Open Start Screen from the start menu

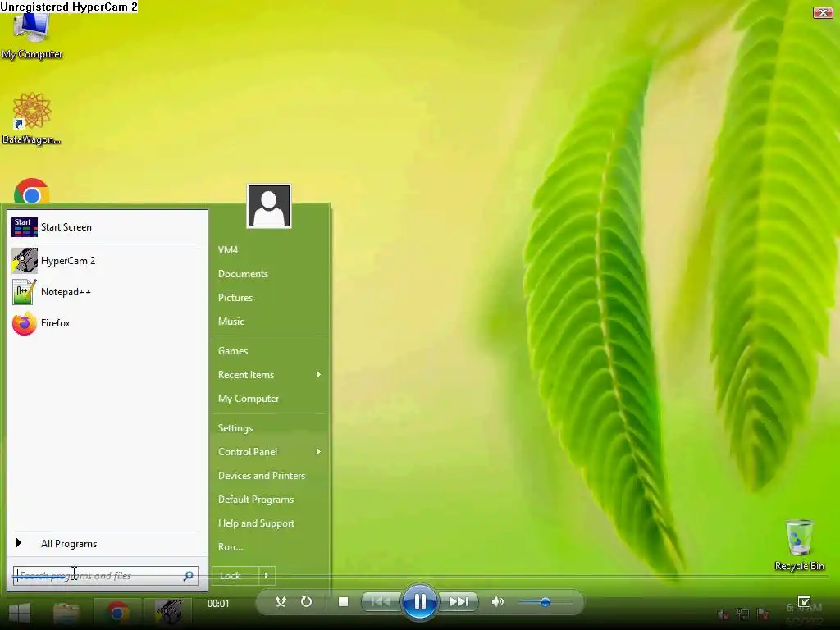click(106, 227)
